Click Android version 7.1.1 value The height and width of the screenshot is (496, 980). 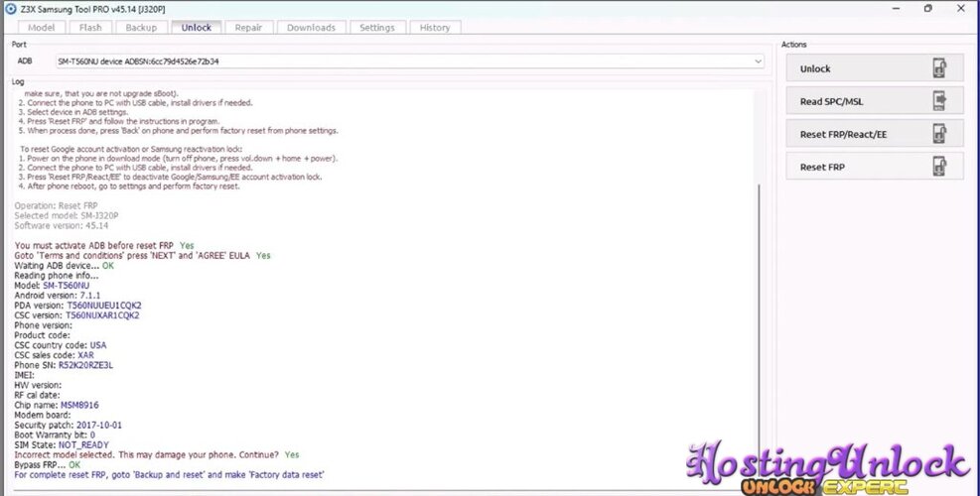(x=90, y=296)
